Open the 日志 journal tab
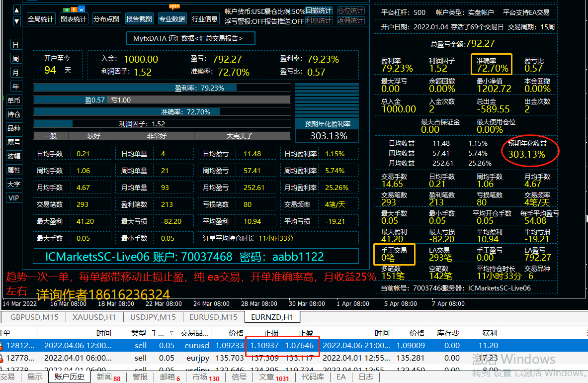The height and width of the screenshot is (383, 588). click(x=366, y=377)
